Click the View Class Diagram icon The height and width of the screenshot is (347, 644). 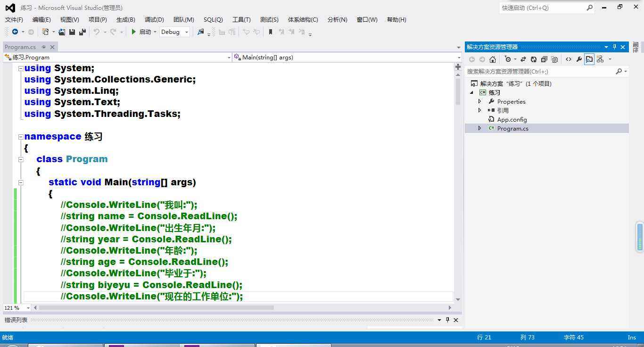[x=600, y=59]
